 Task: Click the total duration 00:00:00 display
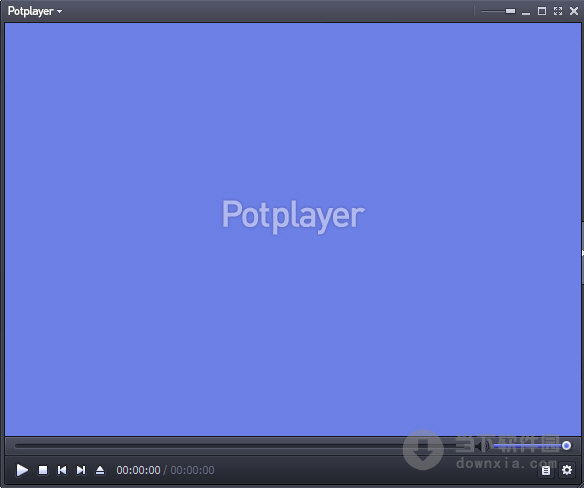(192, 470)
